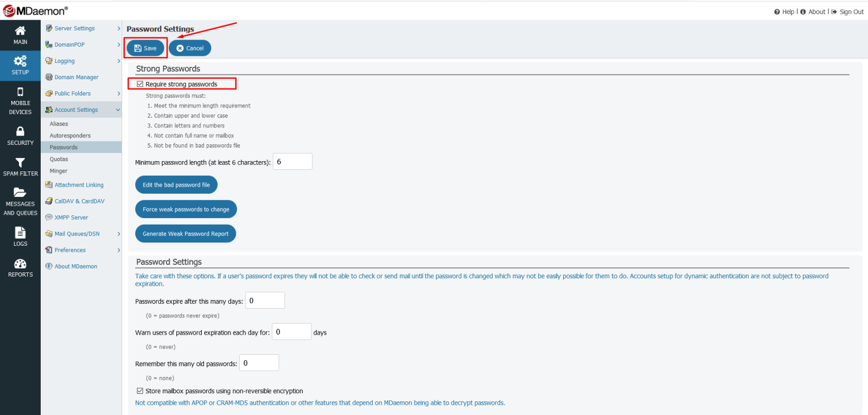Click the CalDAV & CardDAV icon

pos(49,201)
